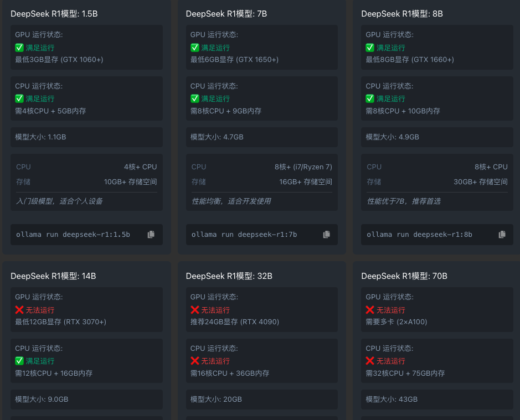Screen dimensions: 520x420
Task: Click '推荐24GB显存 (RTX 4090)' requirement text
Action: coord(235,322)
